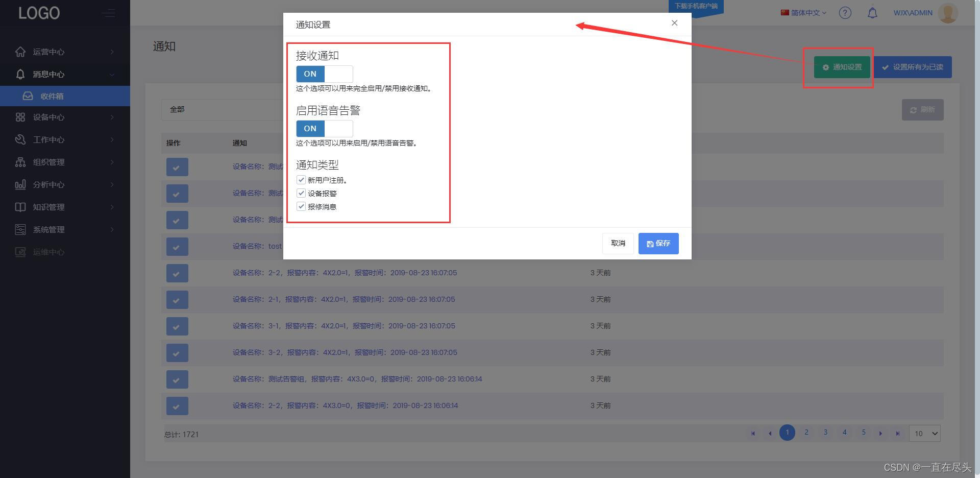The width and height of the screenshot is (980, 478).
Task: Click the 刷新 button
Action: coord(922,110)
